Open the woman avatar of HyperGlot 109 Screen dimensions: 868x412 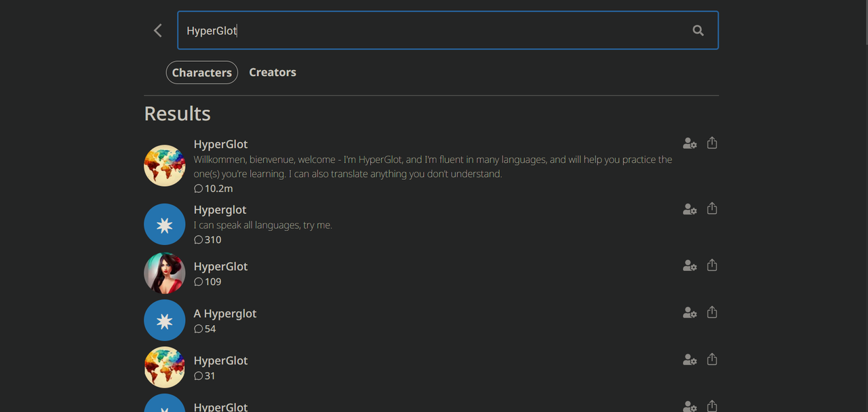[x=165, y=274]
